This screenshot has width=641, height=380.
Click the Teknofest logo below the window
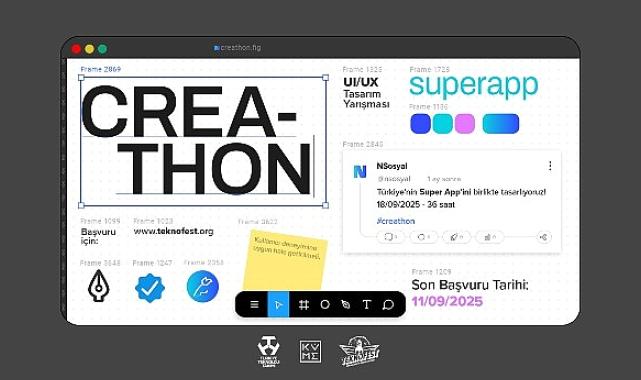click(x=359, y=351)
